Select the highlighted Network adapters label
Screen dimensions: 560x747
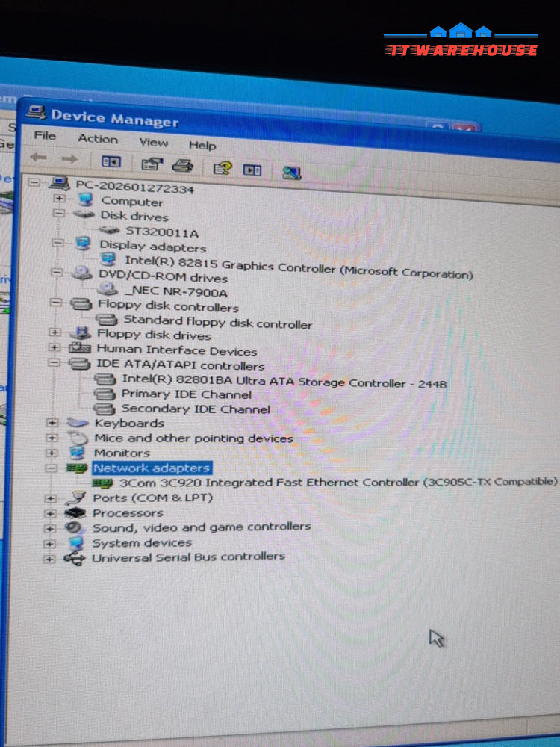(152, 468)
